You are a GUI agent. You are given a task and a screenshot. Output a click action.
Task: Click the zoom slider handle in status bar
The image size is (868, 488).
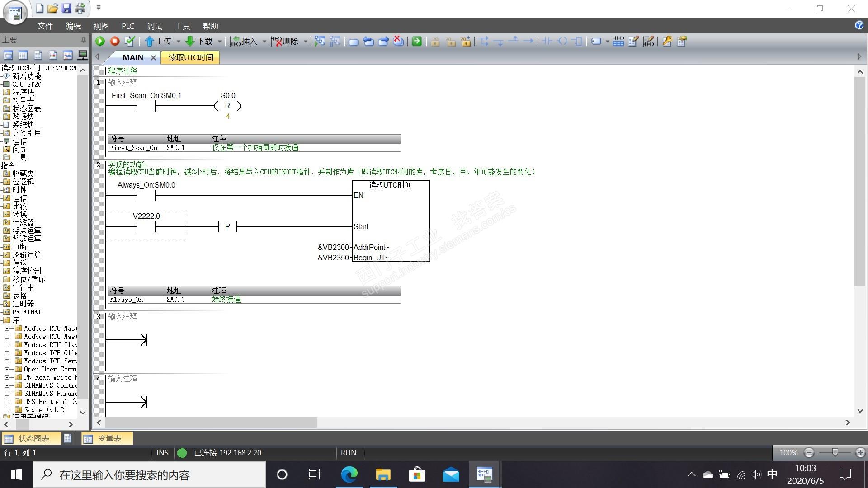coord(835,452)
